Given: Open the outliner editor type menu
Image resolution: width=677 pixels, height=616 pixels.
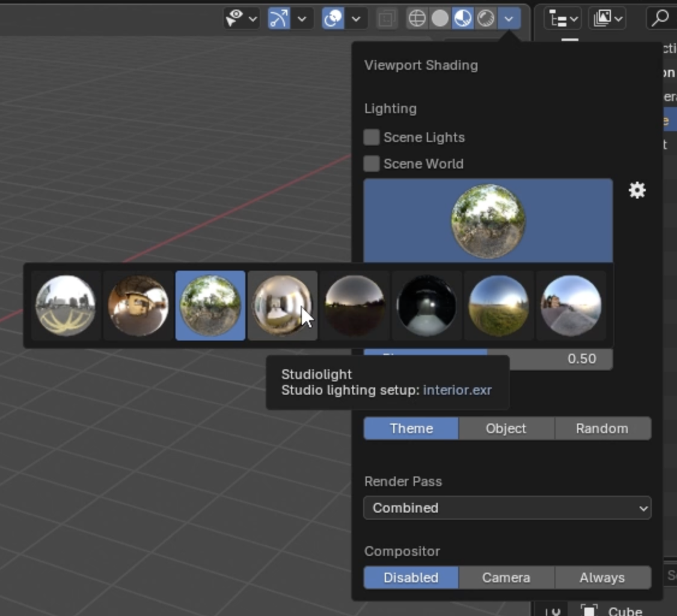Looking at the screenshot, I should coord(563,19).
